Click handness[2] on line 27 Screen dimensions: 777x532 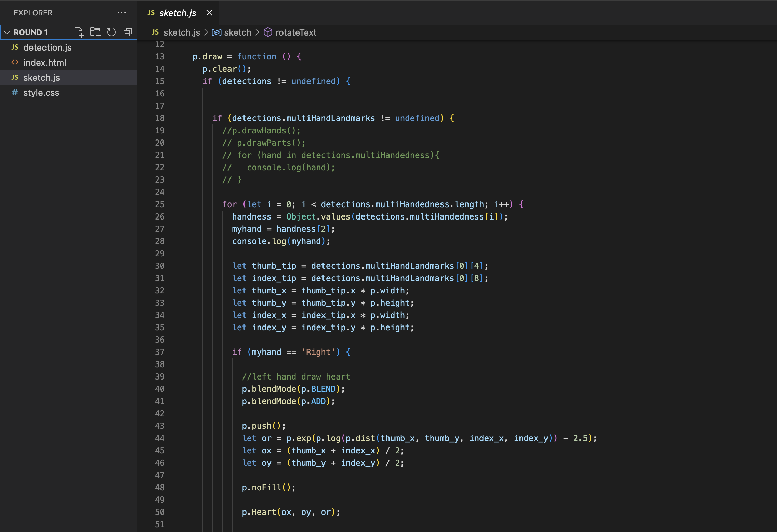coord(303,229)
